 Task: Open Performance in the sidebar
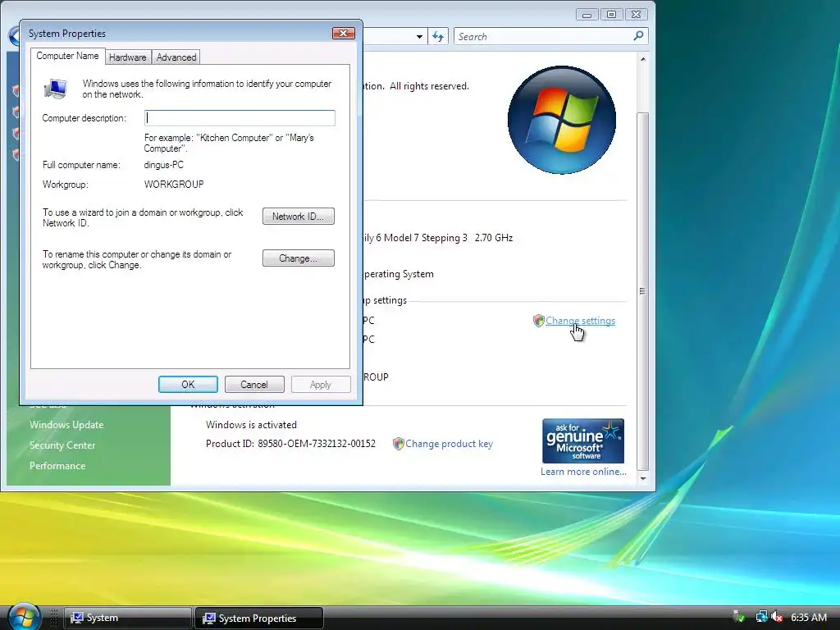[57, 466]
